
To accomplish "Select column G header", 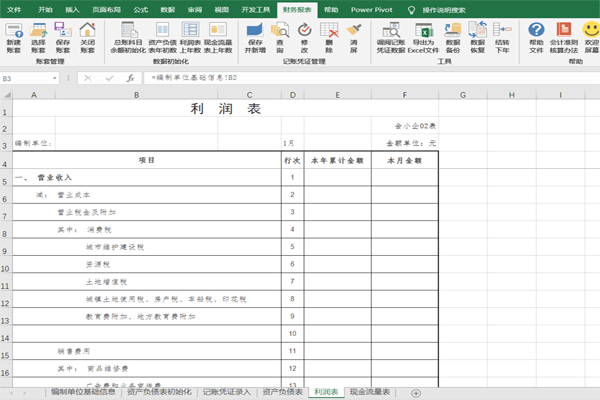I will [463, 95].
